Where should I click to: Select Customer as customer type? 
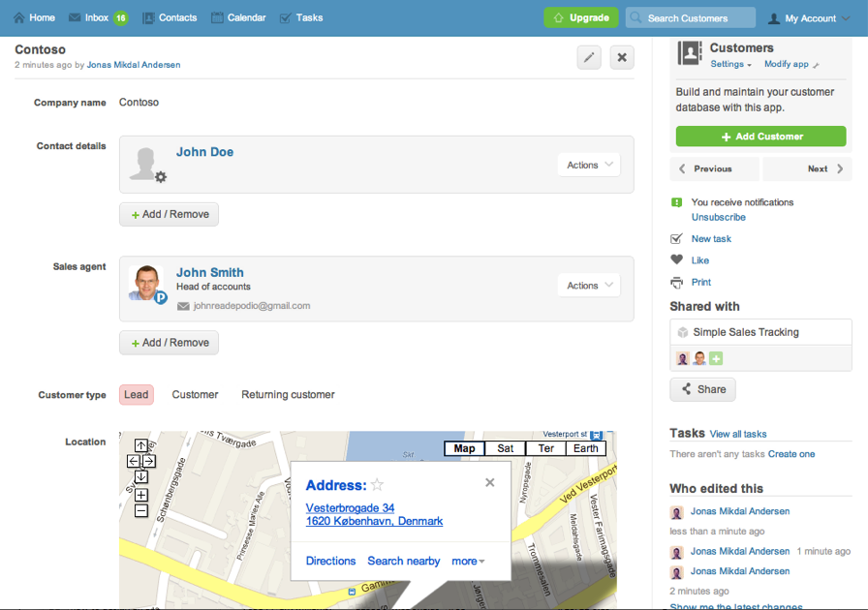[x=195, y=394]
